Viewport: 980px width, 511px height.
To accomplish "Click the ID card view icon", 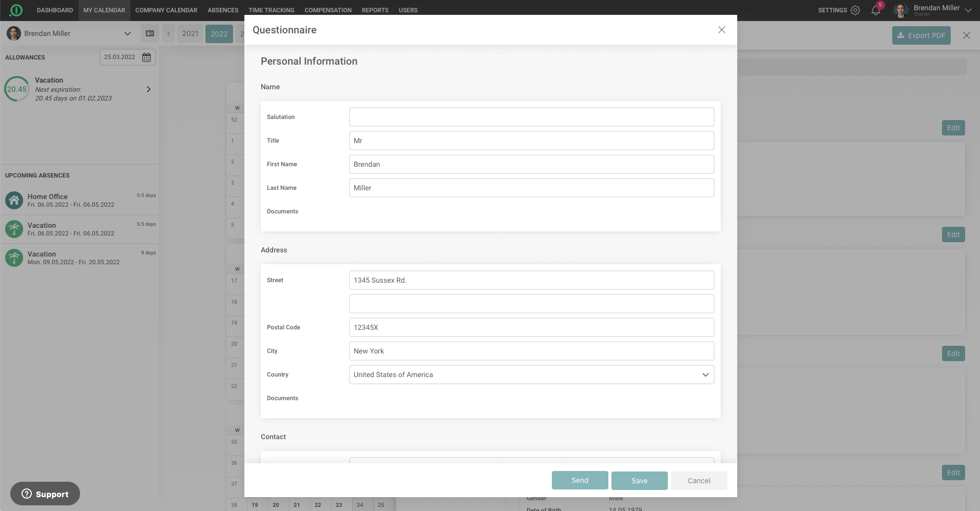I will (x=150, y=33).
